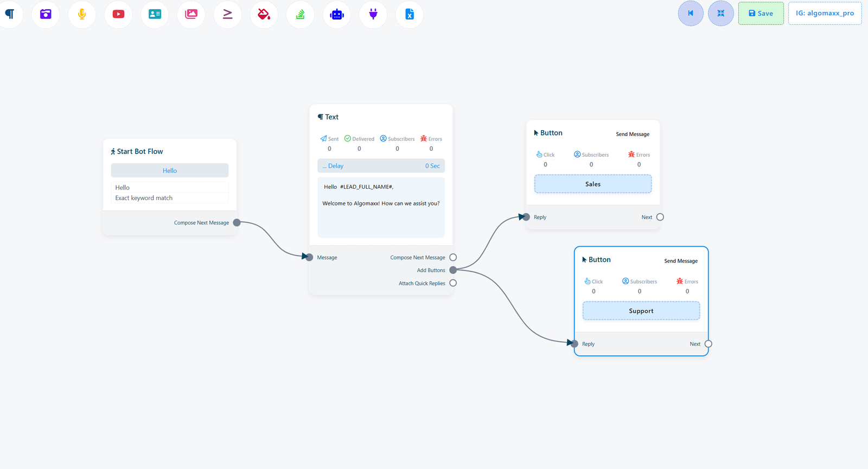This screenshot has width=868, height=469.
Task: Open the IG: algomaxx_pro account button
Action: click(x=825, y=13)
